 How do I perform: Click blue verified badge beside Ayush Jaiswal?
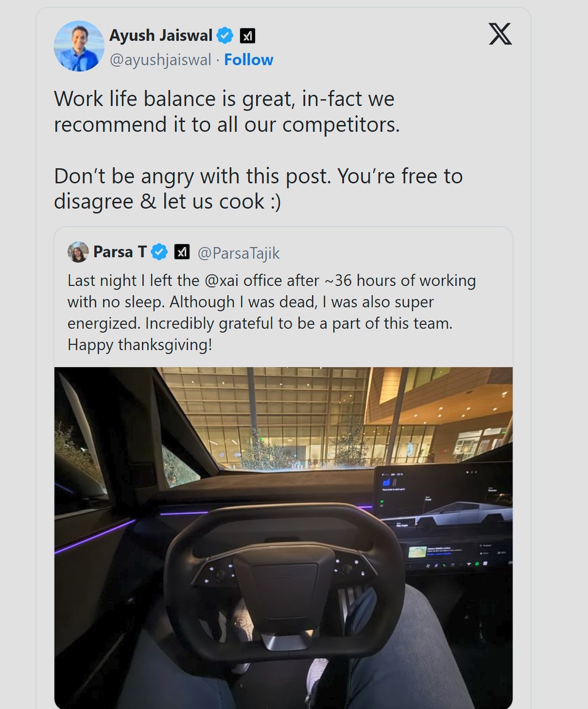[x=225, y=35]
